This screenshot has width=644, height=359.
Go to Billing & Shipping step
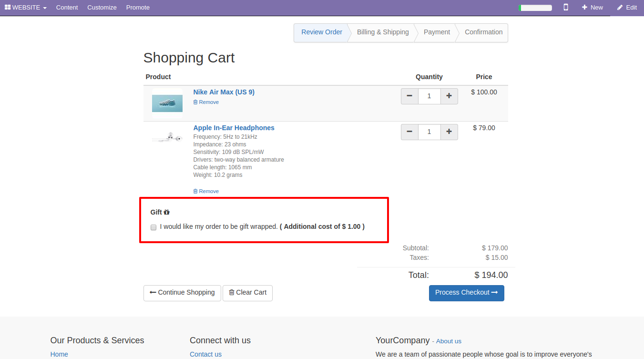pyautogui.click(x=383, y=32)
